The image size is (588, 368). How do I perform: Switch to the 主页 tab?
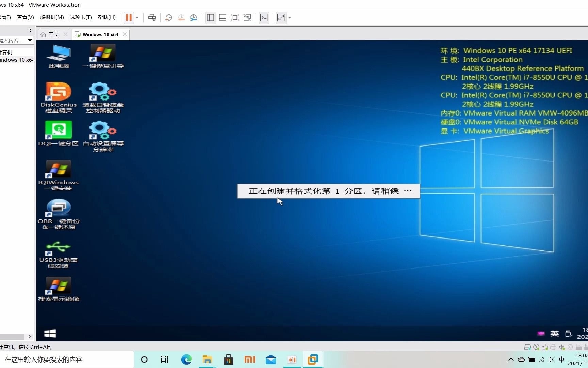(53, 34)
